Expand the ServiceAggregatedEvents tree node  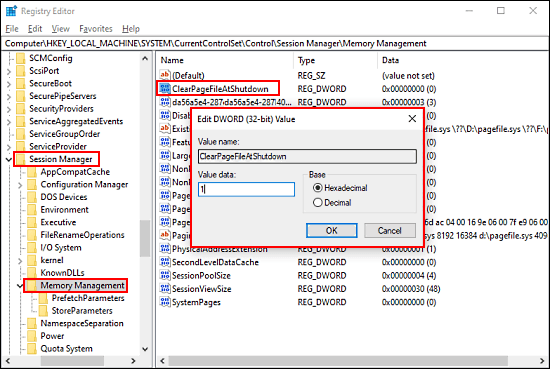tap(9, 122)
